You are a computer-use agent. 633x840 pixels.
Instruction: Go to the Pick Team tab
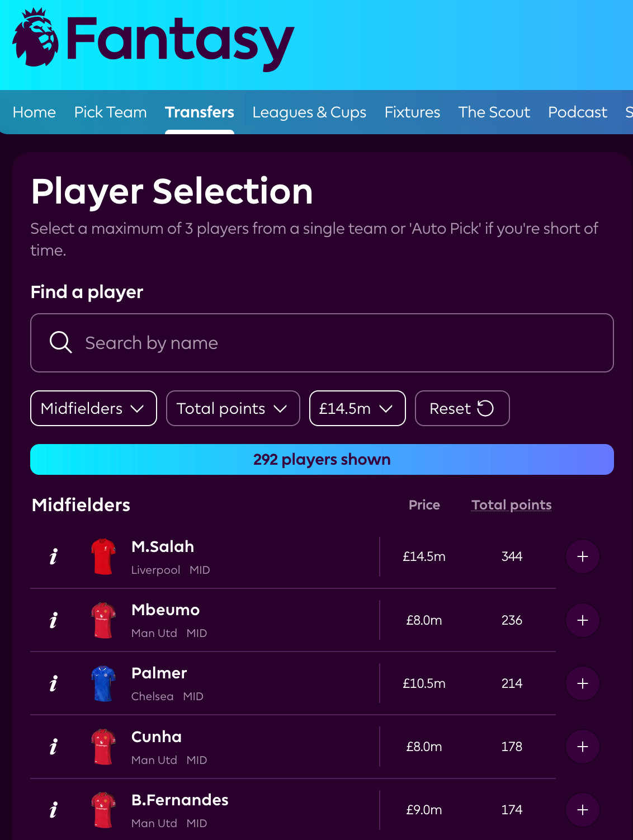(111, 112)
